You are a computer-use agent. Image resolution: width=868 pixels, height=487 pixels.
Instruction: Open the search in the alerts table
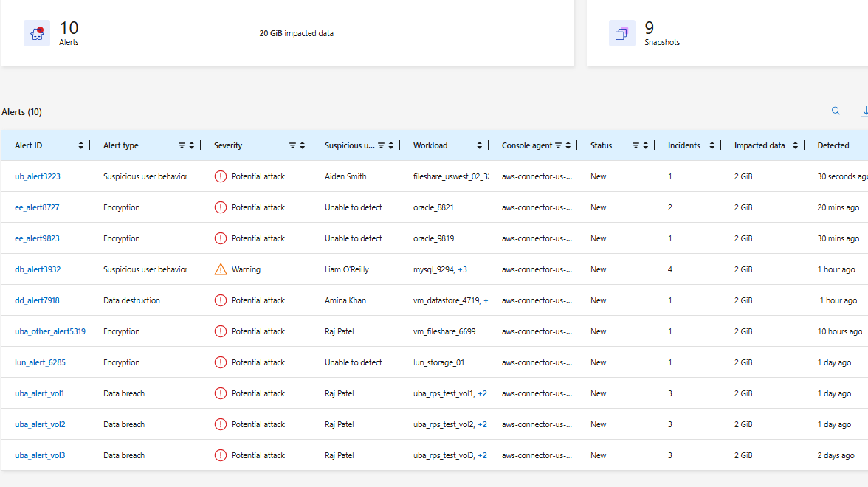836,111
